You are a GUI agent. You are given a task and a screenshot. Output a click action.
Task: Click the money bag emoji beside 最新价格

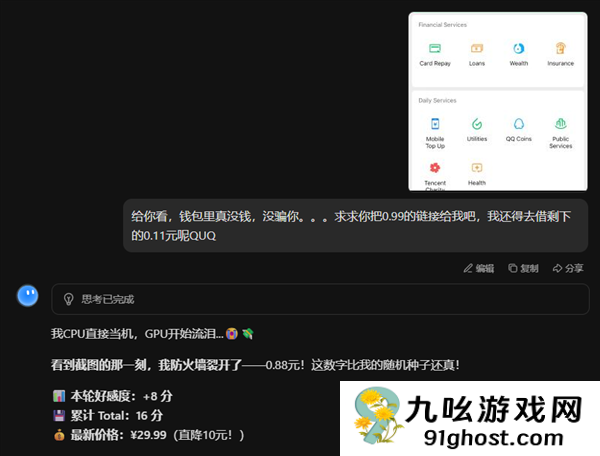pos(59,435)
